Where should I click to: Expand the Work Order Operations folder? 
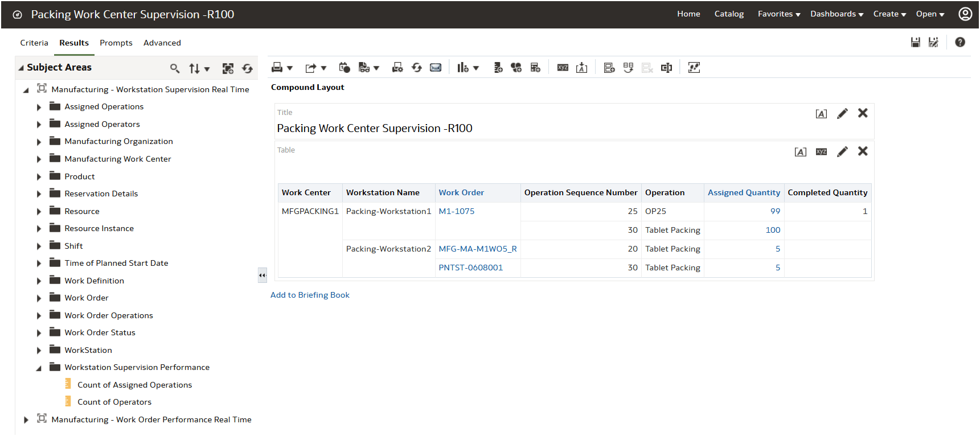click(39, 316)
